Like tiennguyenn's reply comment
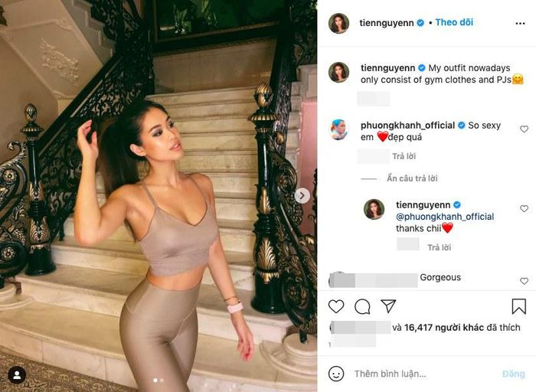 click(524, 208)
